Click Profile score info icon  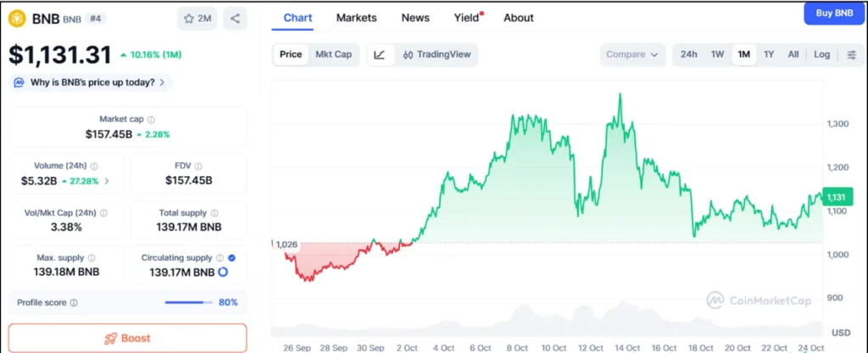tap(74, 302)
